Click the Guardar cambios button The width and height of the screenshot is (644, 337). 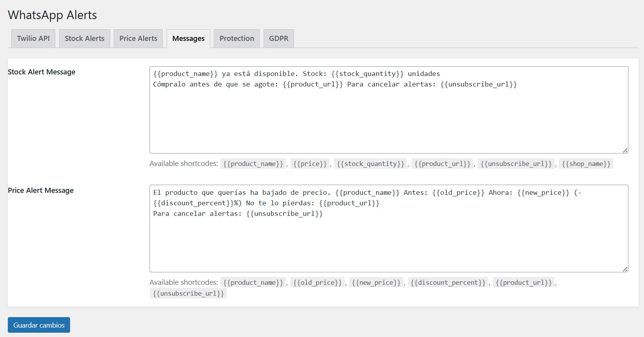[x=39, y=325]
